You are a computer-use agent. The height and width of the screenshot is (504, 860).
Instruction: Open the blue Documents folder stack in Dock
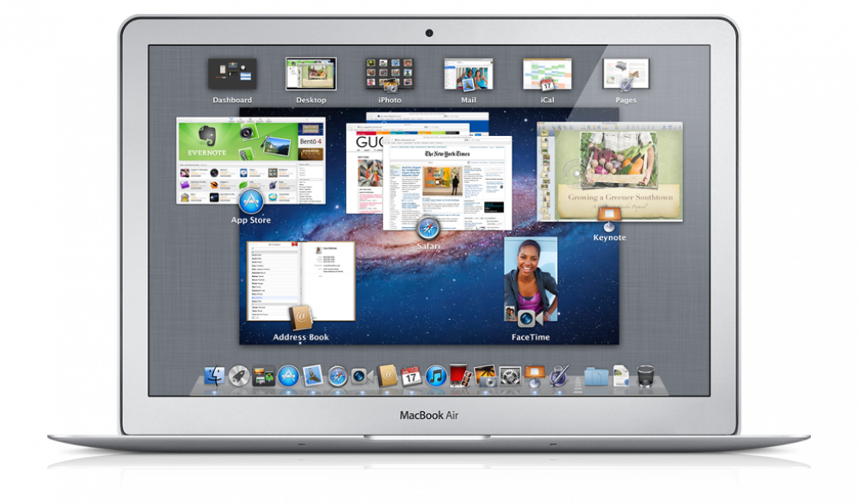click(596, 377)
